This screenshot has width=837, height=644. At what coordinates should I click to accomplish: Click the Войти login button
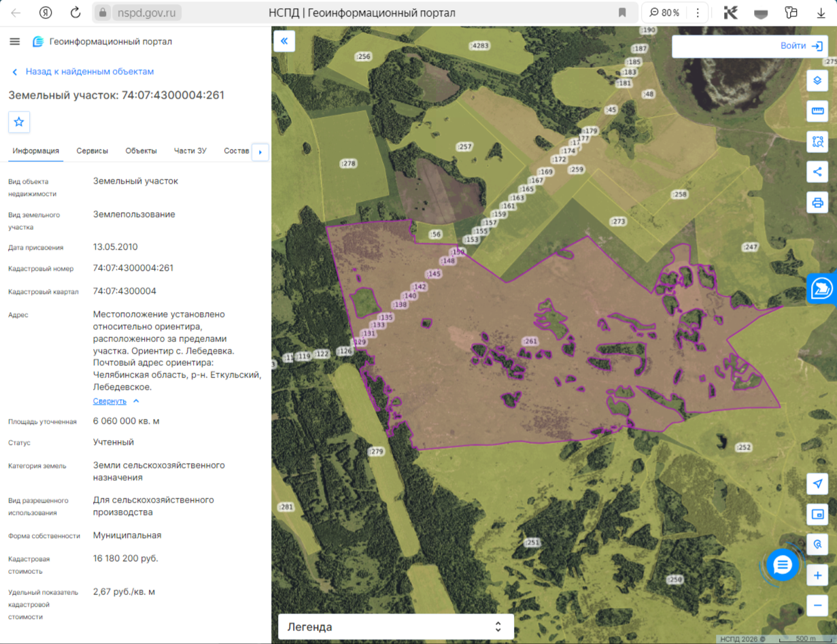[802, 46]
